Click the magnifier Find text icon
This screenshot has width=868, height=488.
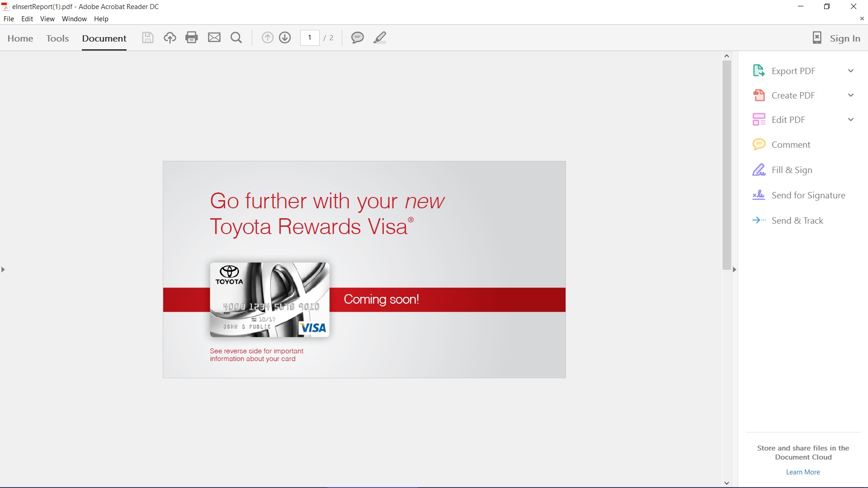pyautogui.click(x=236, y=38)
